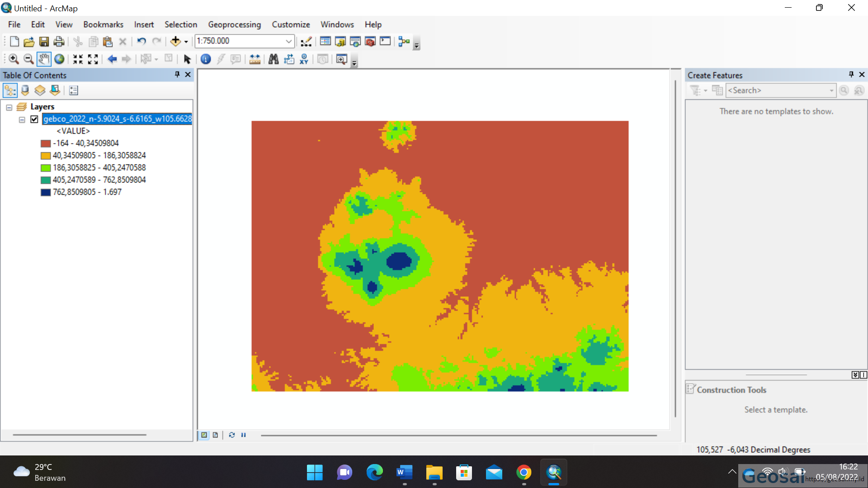
Task: Collapse the Layers group
Action: point(8,107)
